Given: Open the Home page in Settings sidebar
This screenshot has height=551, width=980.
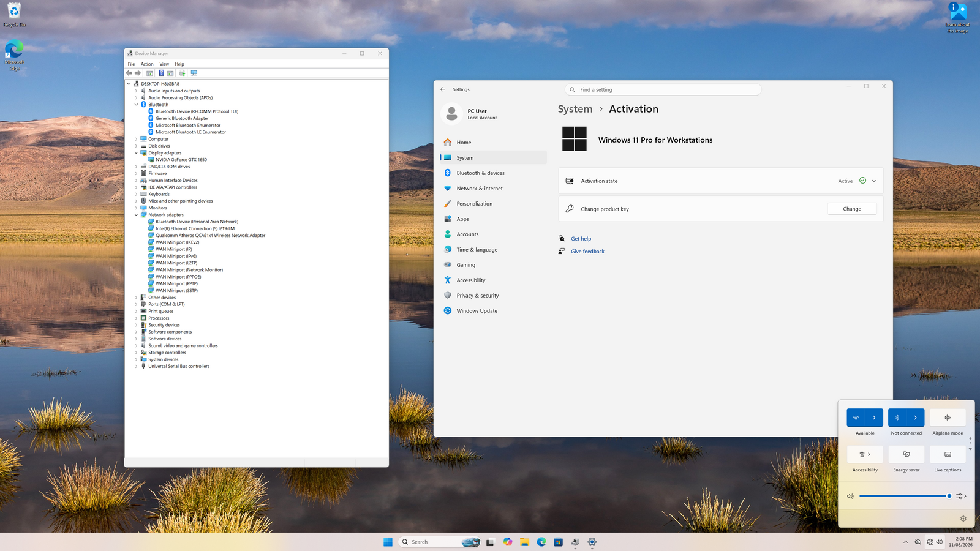Looking at the screenshot, I should pyautogui.click(x=493, y=143).
